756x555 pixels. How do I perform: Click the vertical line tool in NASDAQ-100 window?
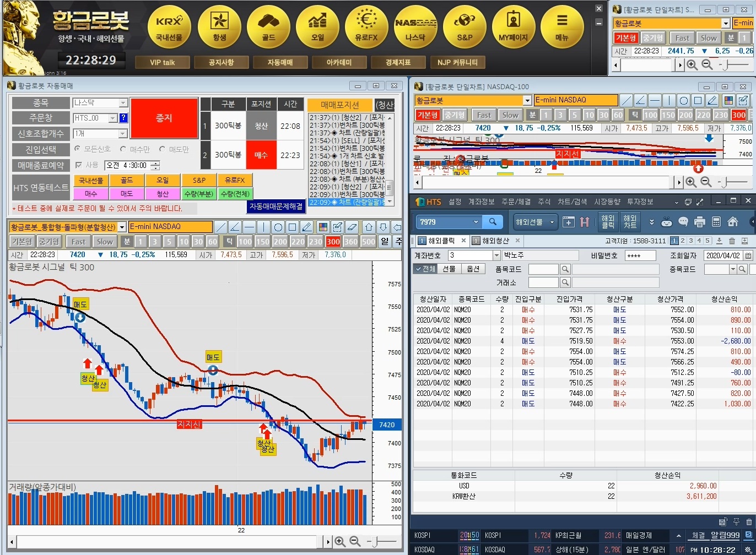coord(669,100)
